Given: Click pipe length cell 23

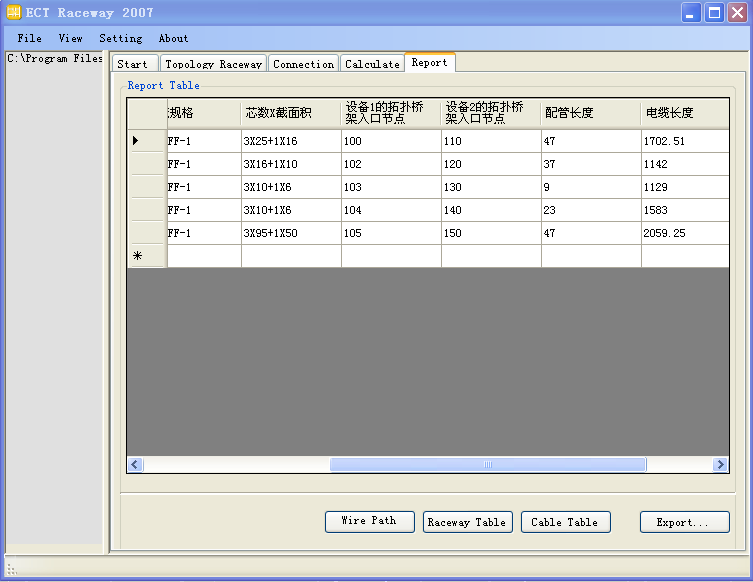Looking at the screenshot, I should [x=591, y=210].
